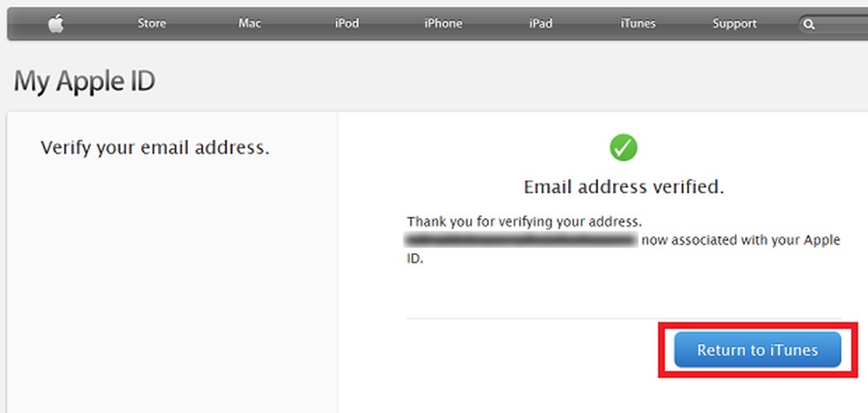Open the Mac navigation item

(250, 24)
